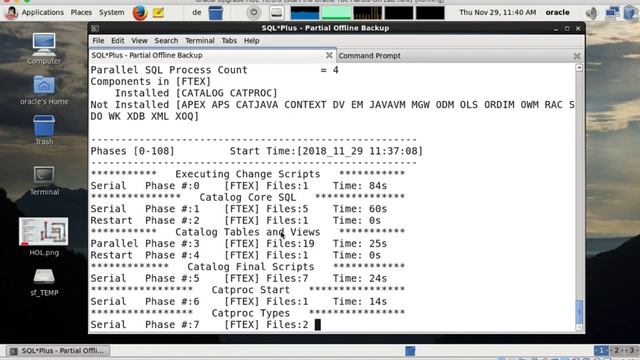The image size is (640, 360).
Task: Click the green system monitor graph
Action: 336,13
